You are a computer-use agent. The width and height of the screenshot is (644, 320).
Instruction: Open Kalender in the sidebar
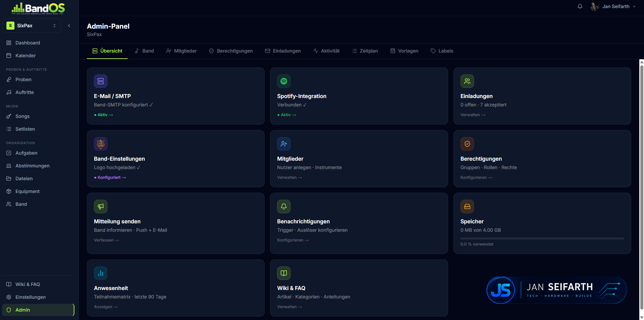[x=38, y=56]
